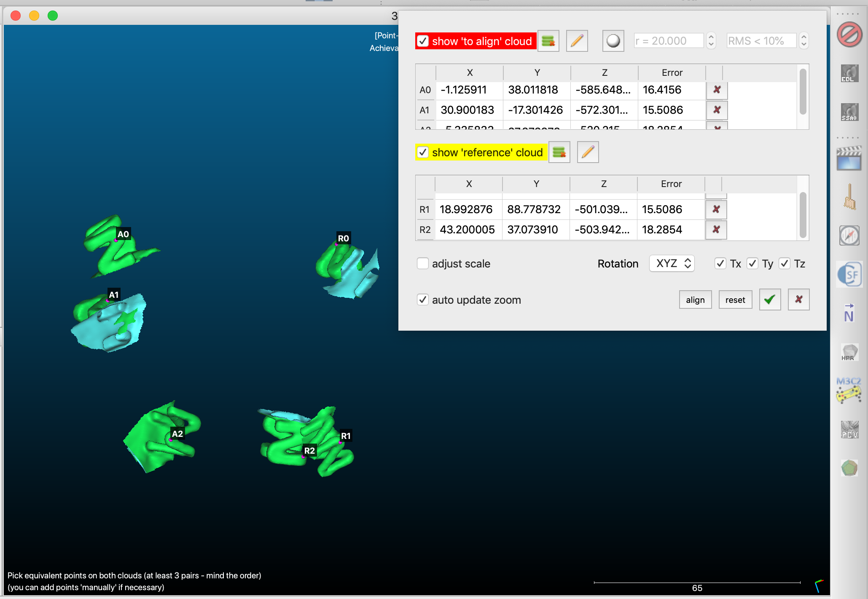This screenshot has width=868, height=599.
Task: Uncheck the Ty translation checkbox
Action: [x=752, y=264]
